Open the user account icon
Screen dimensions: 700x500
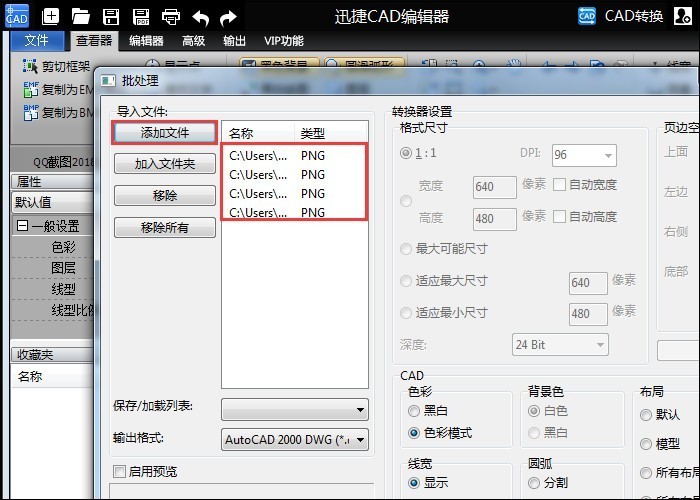[683, 16]
